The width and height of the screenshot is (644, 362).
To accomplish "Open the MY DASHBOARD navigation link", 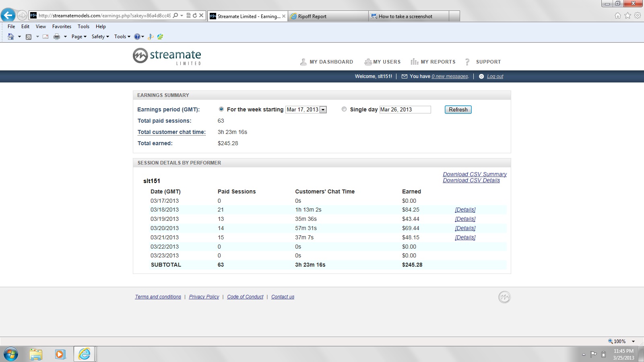I will 326,62.
